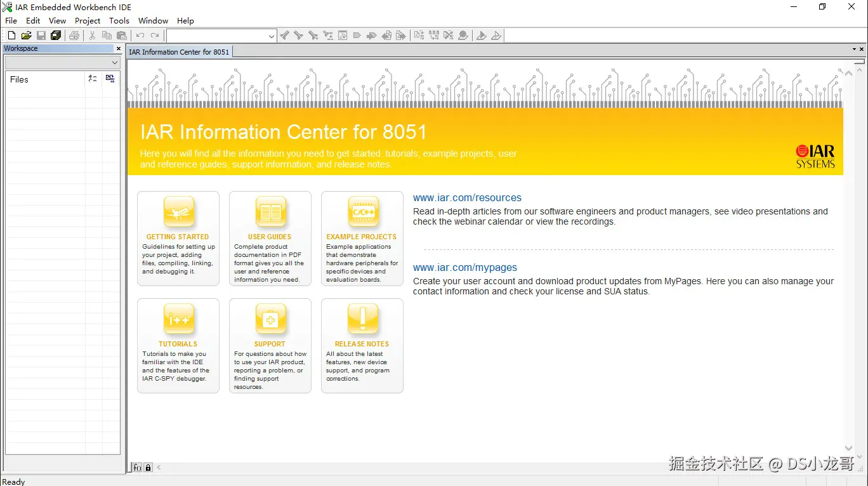Open the User Guides tile
This screenshot has height=486, width=868.
coord(270,239)
